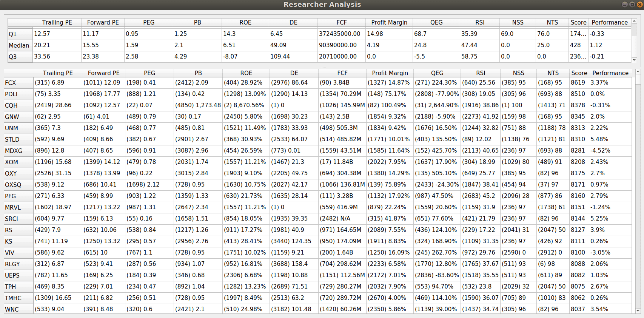
Task: Select the Q3 row header
Action: (x=20, y=56)
